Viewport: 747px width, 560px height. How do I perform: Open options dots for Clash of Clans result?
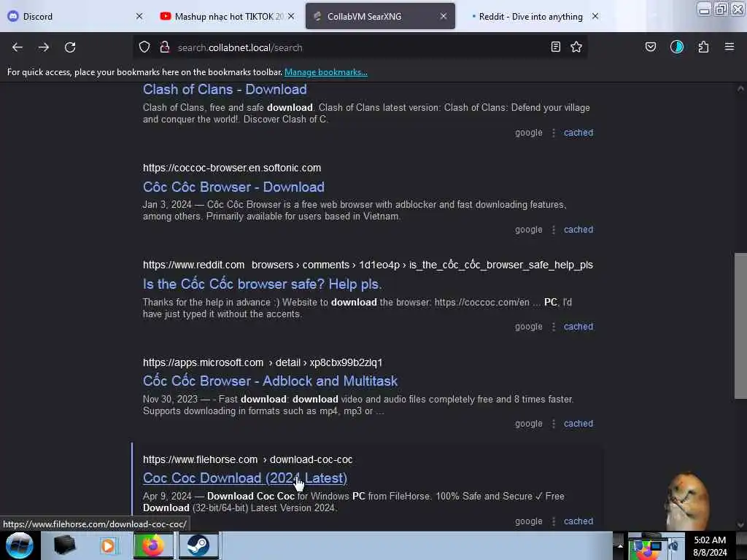553,133
